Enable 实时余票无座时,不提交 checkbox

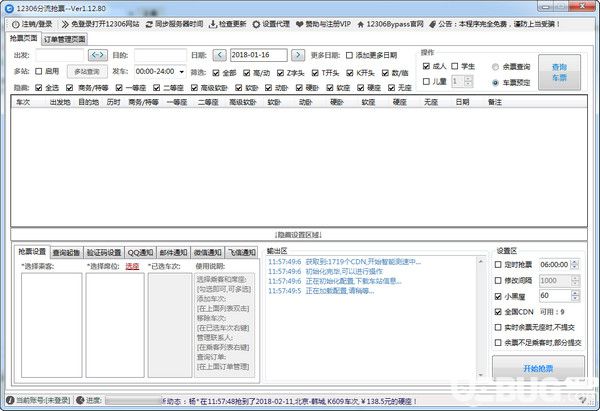[498, 327]
